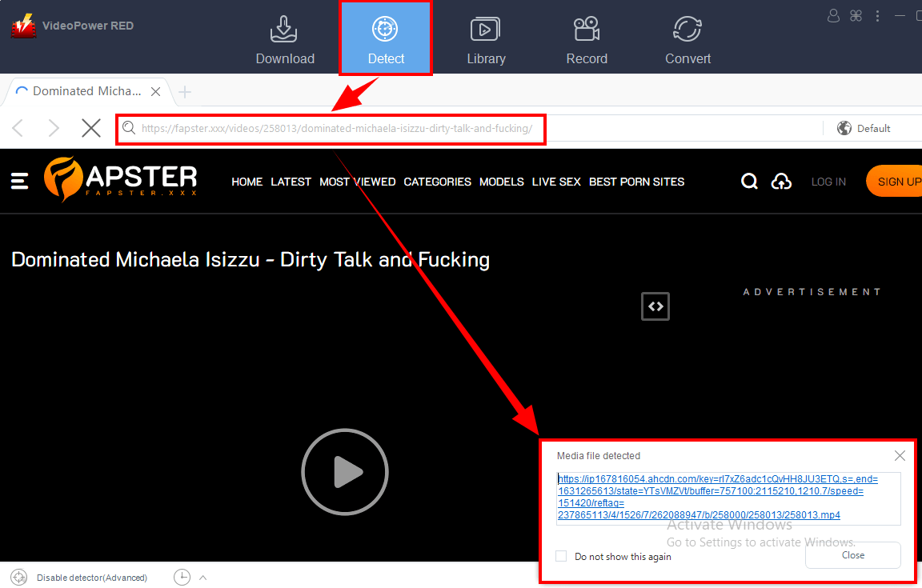922x588 pixels.
Task: Click the orange SIGN UP button
Action: [894, 181]
